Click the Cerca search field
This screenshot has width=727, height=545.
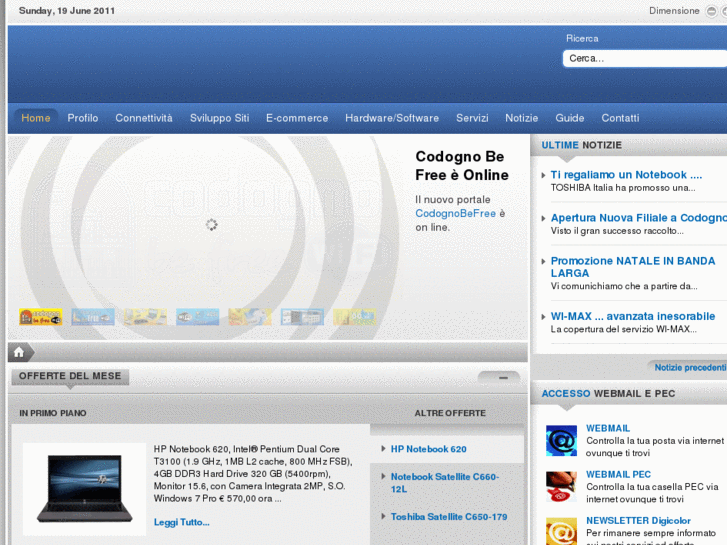[644, 58]
